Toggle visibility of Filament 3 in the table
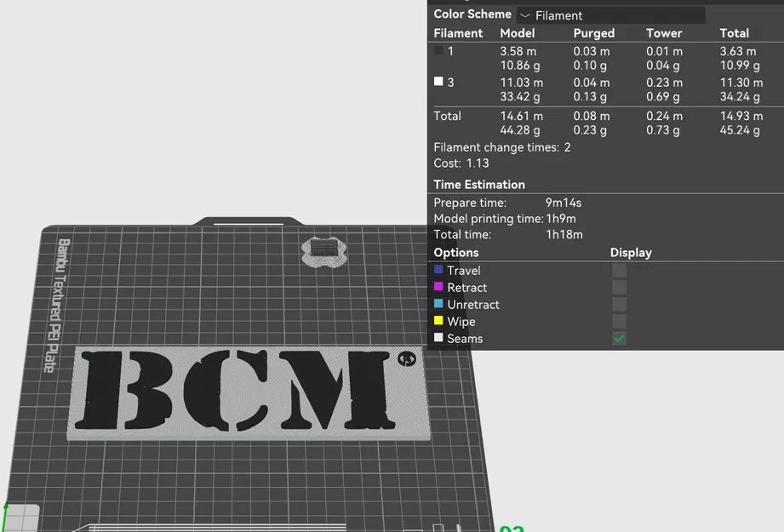This screenshot has height=532, width=784. (x=437, y=83)
